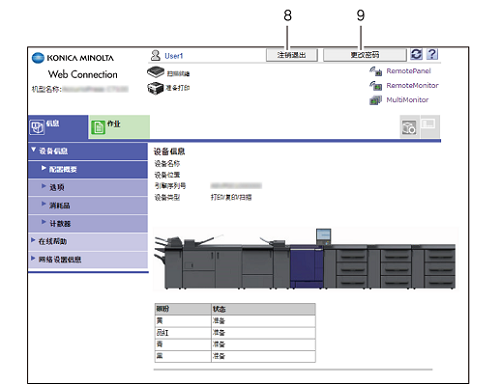Select 消耗品 in the side menu
This screenshot has height=384, width=500.
point(88,205)
